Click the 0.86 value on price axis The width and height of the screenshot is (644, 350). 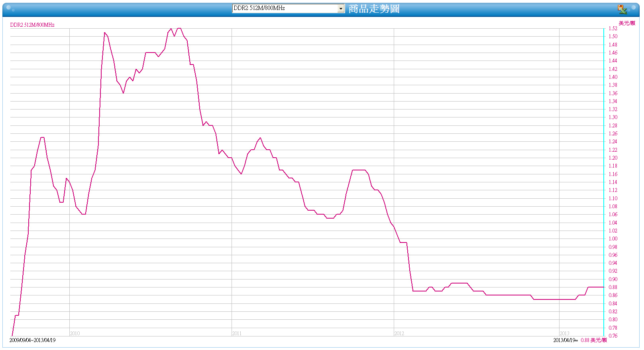613,295
